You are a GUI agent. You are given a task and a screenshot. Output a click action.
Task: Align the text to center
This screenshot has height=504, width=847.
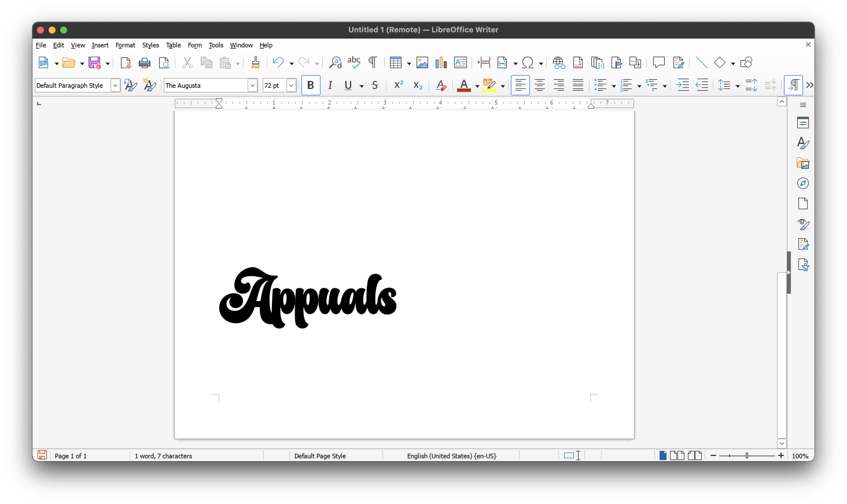539,85
